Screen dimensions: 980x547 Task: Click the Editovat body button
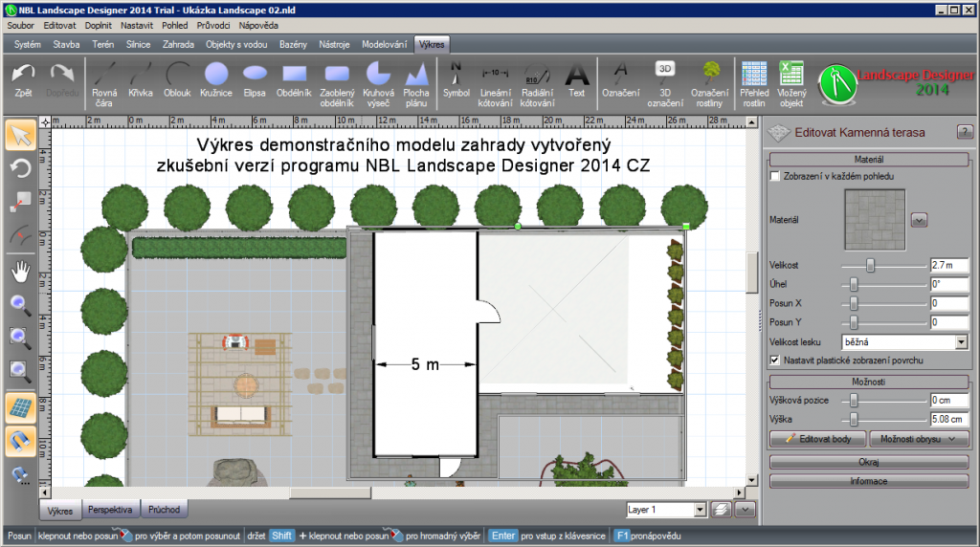pyautogui.click(x=818, y=439)
